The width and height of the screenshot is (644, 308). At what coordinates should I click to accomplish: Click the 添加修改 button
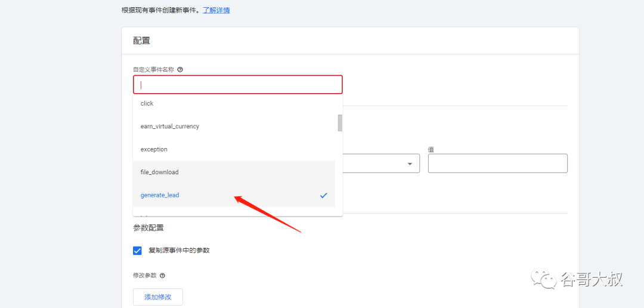(158, 297)
